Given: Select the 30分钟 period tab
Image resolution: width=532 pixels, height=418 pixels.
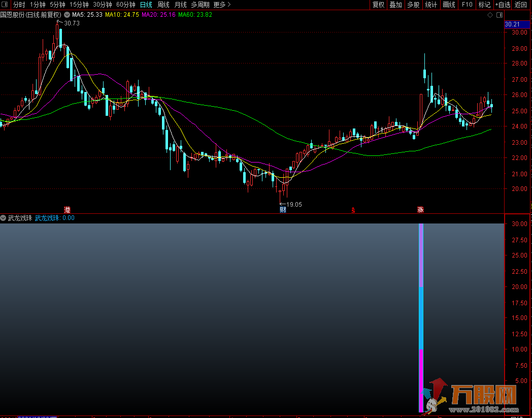Looking at the screenshot, I should pyautogui.click(x=103, y=5).
